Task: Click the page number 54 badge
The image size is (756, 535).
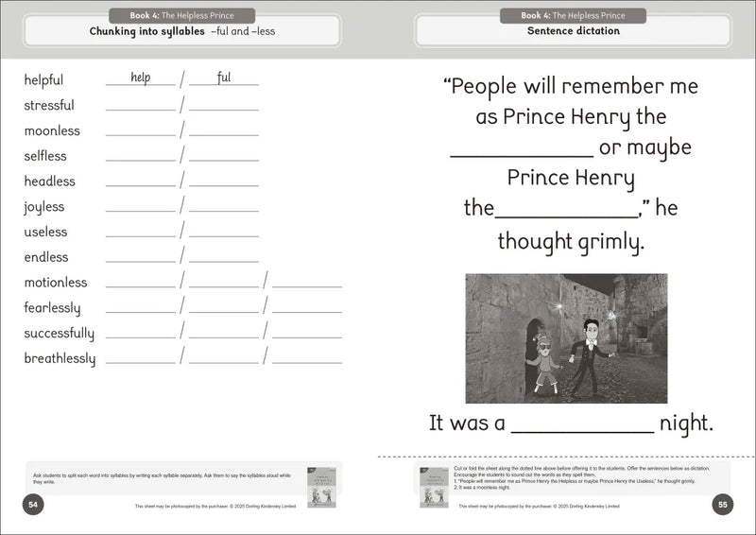Action: point(33,505)
